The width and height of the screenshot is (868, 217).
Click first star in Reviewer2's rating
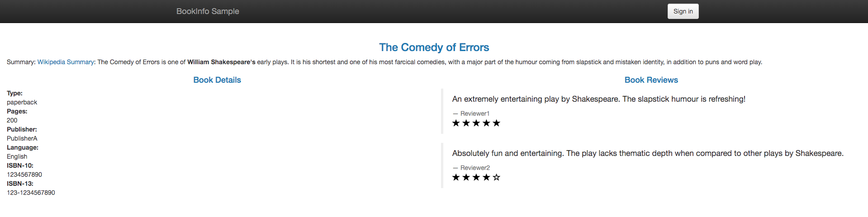point(456,177)
